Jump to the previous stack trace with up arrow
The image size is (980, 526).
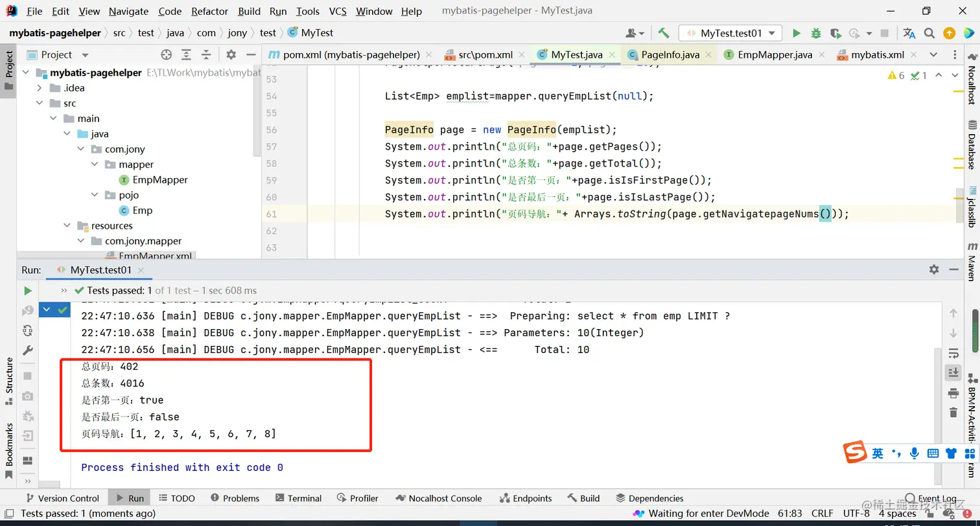click(953, 314)
